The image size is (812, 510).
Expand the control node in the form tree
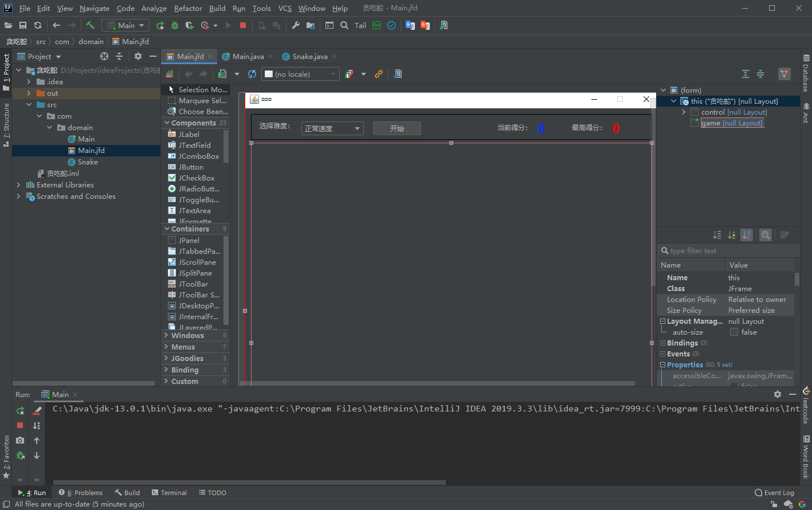pyautogui.click(x=684, y=112)
